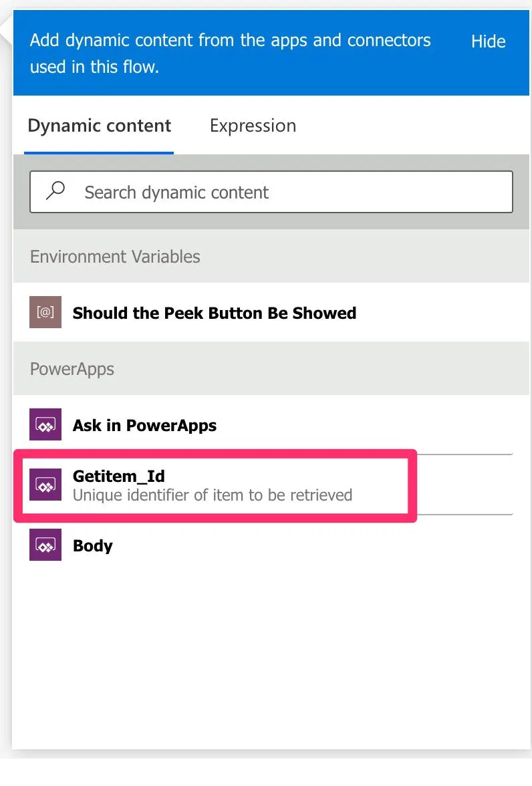Choose the Ask in PowerApps label
Image resolution: width=532 pixels, height=786 pixels.
(144, 425)
